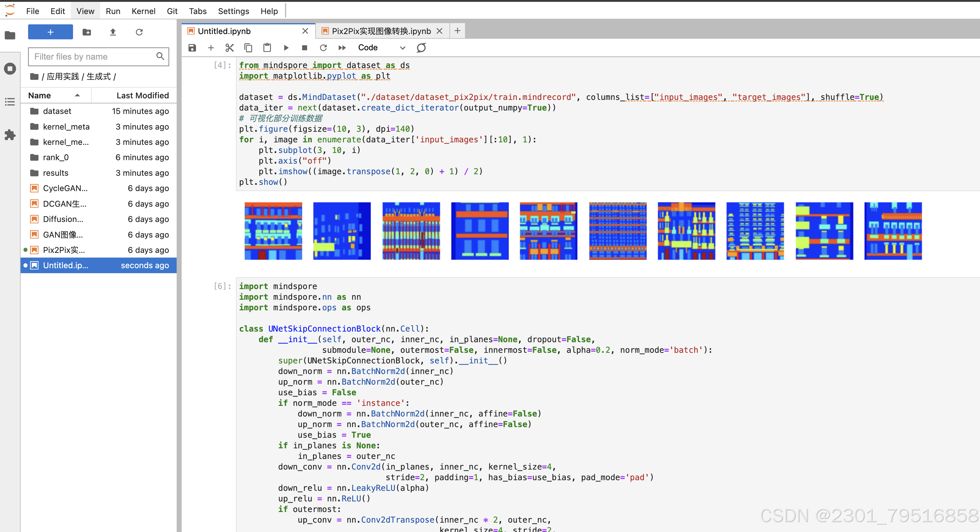Open Running Terminals and Kernels sidebar
This screenshot has height=532, width=980.
10,68
